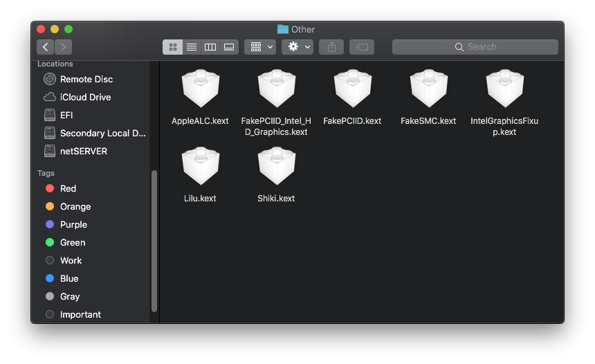The width and height of the screenshot is (595, 364).
Task: Click the sidebar vertical scrollbar
Action: click(154, 241)
